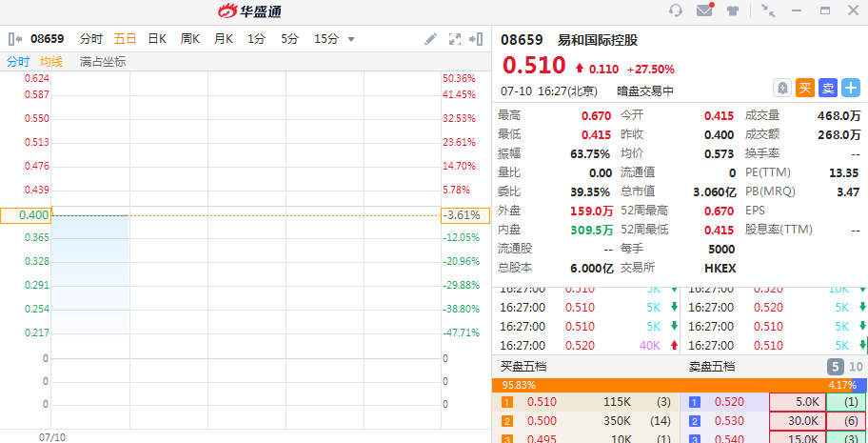This screenshot has height=443, width=868.
Task: Switch to the 分时 chart tab
Action: [x=91, y=39]
